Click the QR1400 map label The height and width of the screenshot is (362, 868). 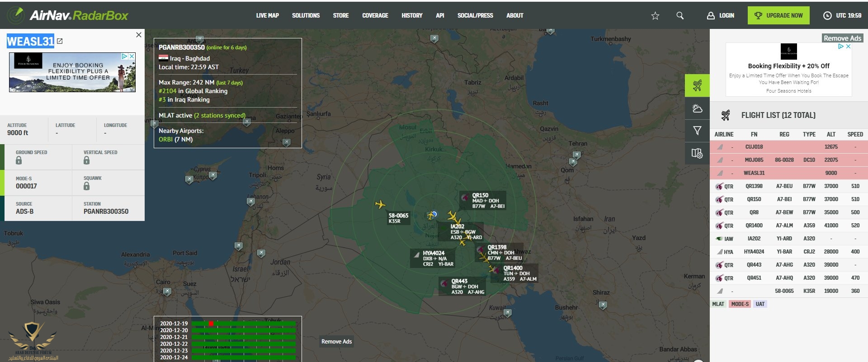coord(514,273)
